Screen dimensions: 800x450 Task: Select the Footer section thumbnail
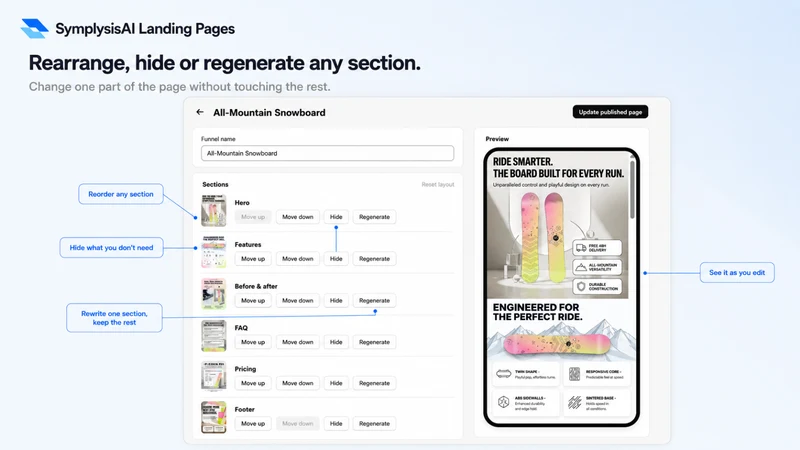coord(214,417)
